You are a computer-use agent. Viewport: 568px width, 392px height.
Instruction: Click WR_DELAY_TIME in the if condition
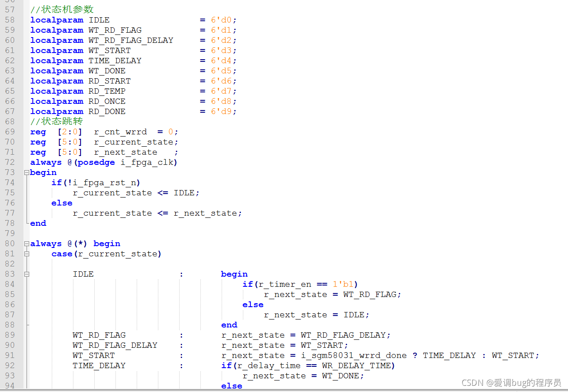[357, 365]
